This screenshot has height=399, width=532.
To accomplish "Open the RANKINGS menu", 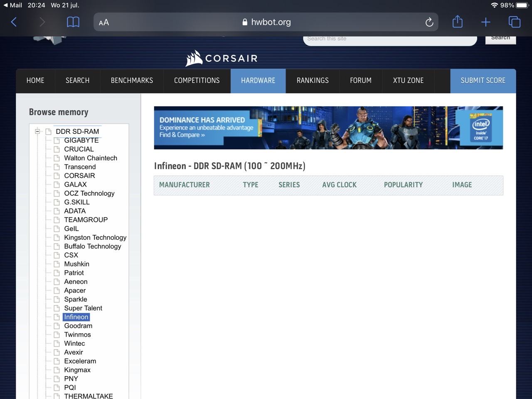I will point(313,81).
